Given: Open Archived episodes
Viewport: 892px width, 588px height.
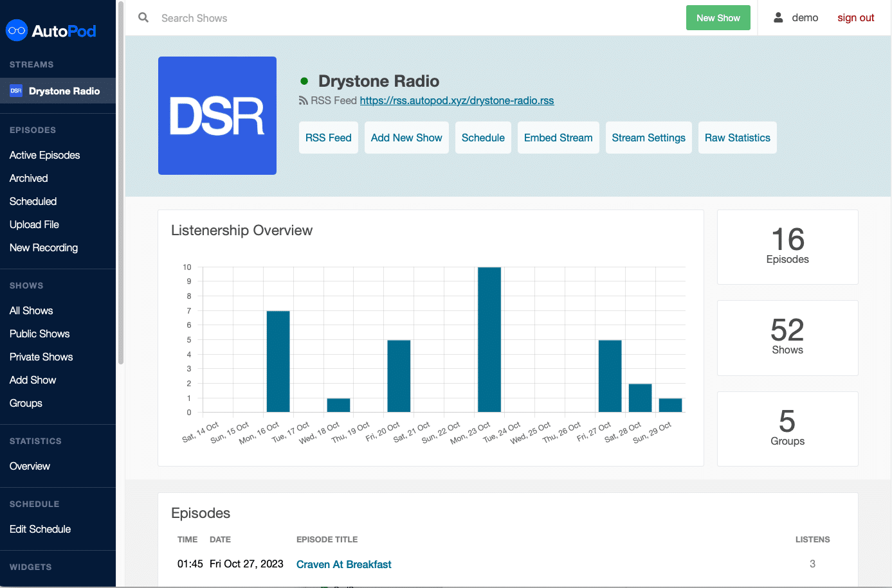Looking at the screenshot, I should (x=29, y=179).
